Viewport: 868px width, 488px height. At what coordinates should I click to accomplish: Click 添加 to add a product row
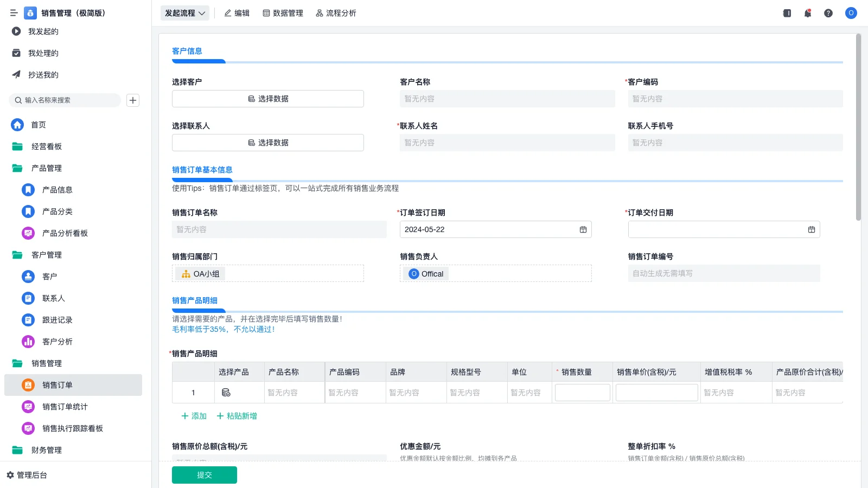[x=193, y=416]
